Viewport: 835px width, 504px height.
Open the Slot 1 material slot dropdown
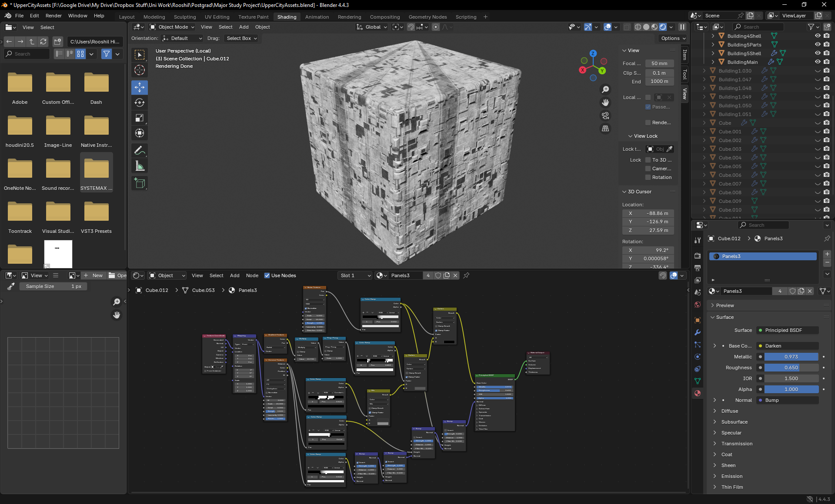pyautogui.click(x=355, y=275)
